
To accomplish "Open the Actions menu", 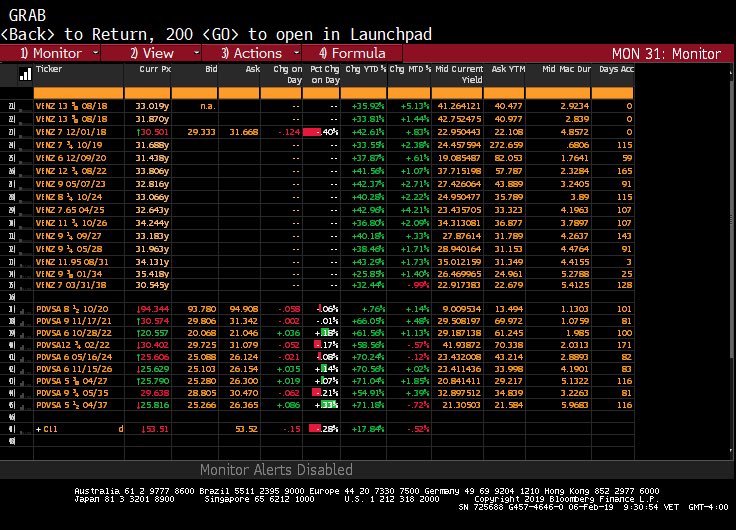I will pos(252,53).
